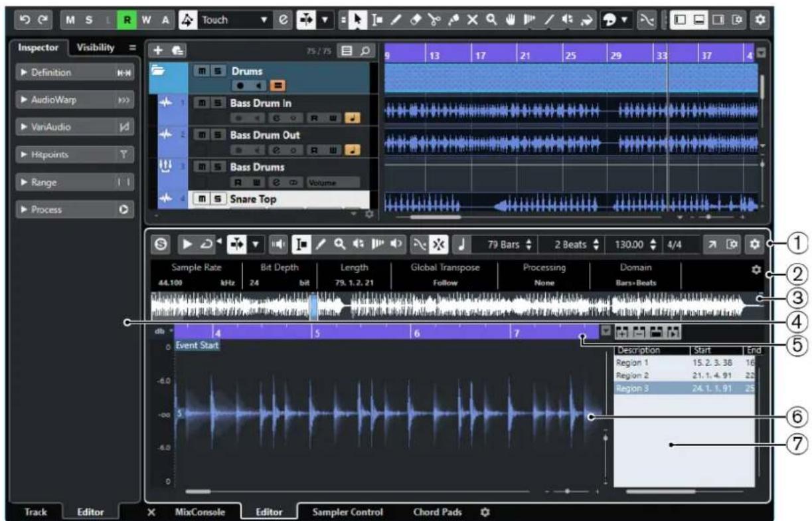812x521 pixels.
Task: Click the Add Region icon above regions list
Action: pos(623,332)
